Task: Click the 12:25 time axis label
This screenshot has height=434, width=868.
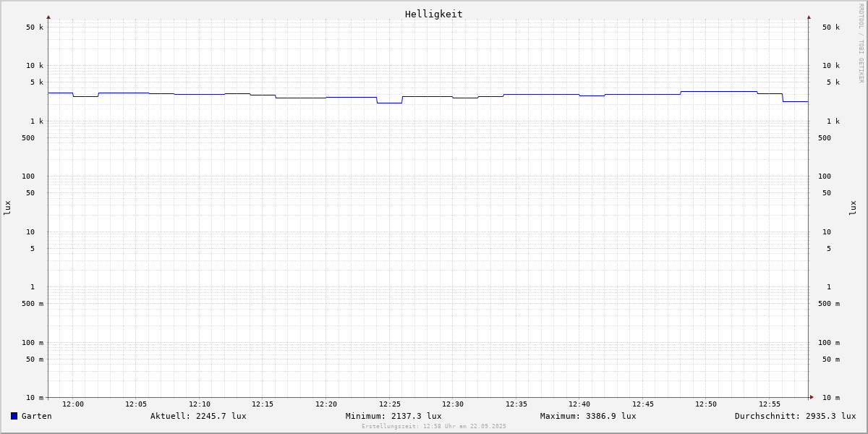Action: click(x=389, y=404)
